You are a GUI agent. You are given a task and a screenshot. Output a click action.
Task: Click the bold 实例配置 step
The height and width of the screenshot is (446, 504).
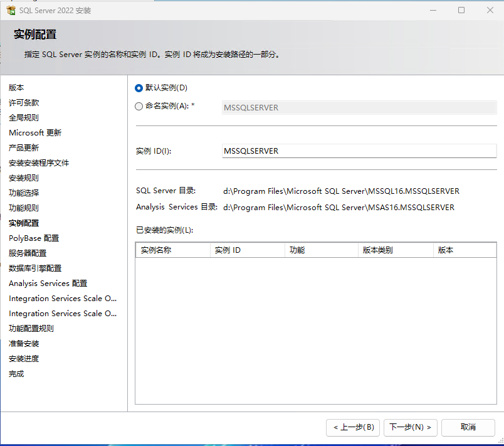pos(24,223)
